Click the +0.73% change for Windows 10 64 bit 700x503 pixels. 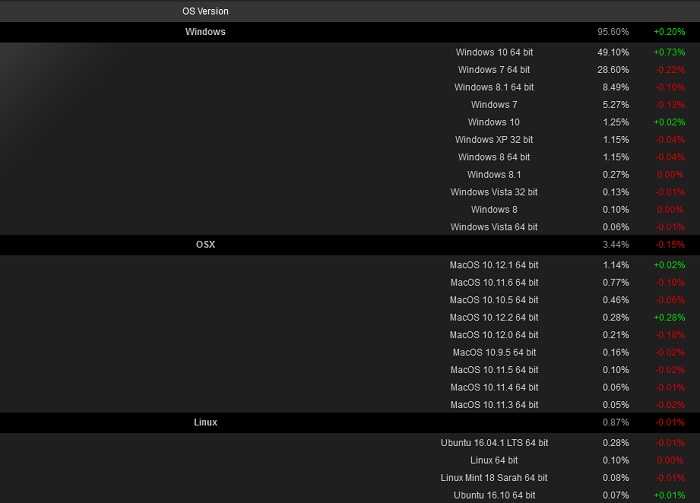[669, 52]
